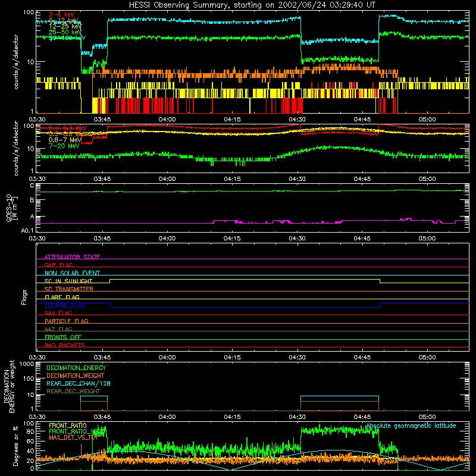
Task: Click the 'Degrees or %' axis title
Action: click(15, 446)
